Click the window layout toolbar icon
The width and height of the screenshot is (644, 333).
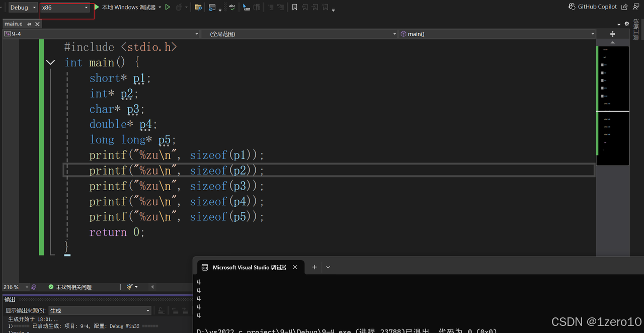(x=212, y=8)
